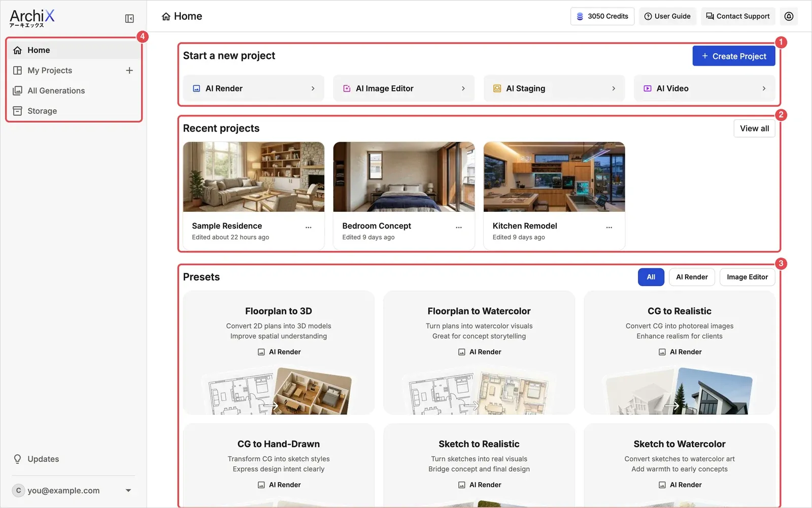Image resolution: width=812 pixels, height=508 pixels.
Task: Click the 'Edited about 22 hours ago' text
Action: pyautogui.click(x=230, y=237)
